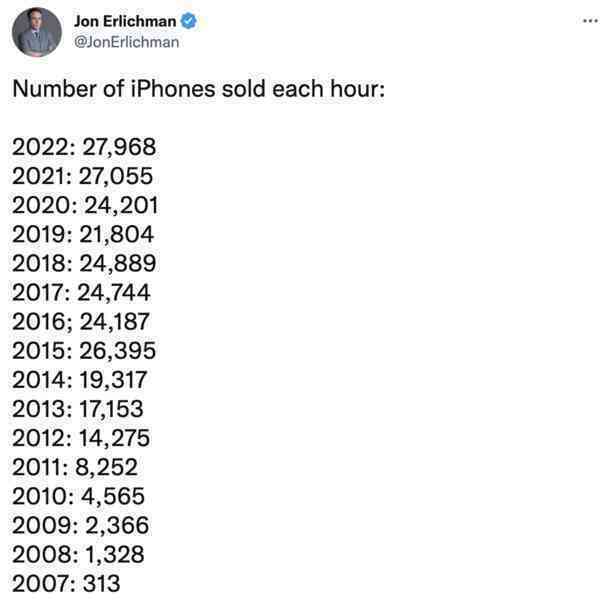Click the 2015: 26,395 entry
610x600 pixels.
[84, 351]
